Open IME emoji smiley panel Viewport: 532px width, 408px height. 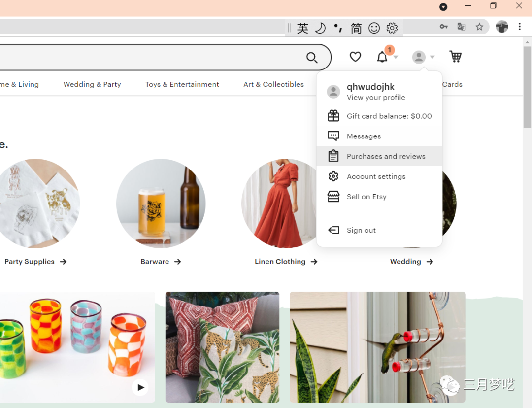point(374,28)
